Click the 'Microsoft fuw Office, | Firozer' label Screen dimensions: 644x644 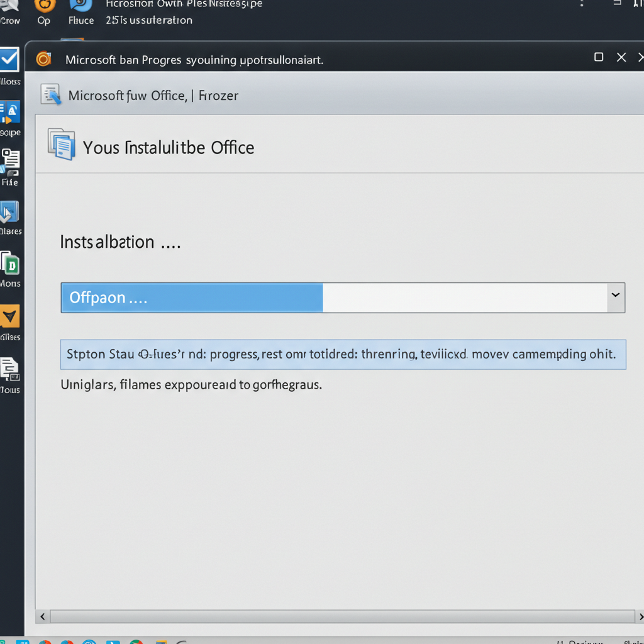coord(153,96)
